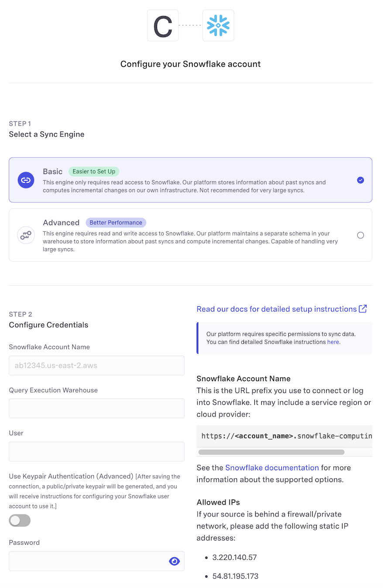Select the Basic sync engine radio button
Viewport: 383px width, 588px height.
tap(360, 180)
